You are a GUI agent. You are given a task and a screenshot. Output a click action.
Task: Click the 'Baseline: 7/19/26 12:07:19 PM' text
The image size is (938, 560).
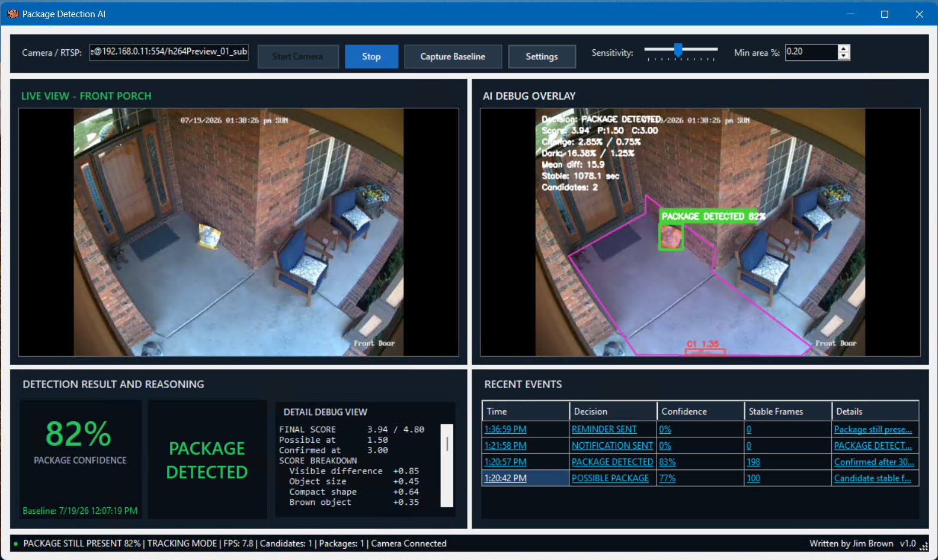80,511
